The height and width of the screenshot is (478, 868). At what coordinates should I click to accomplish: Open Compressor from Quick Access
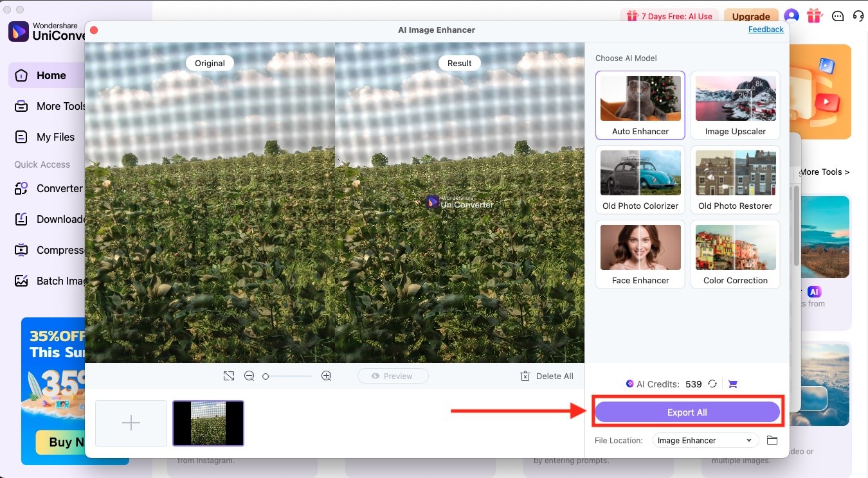point(49,250)
